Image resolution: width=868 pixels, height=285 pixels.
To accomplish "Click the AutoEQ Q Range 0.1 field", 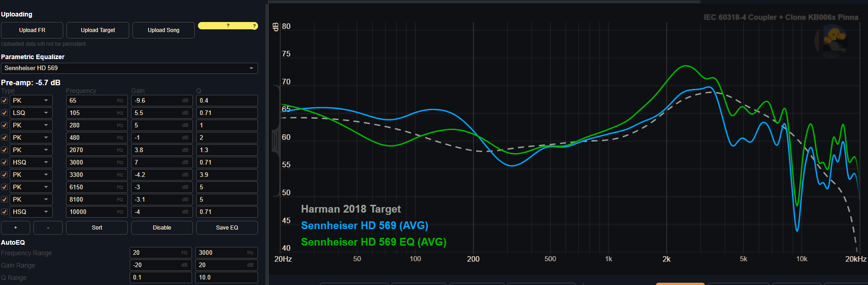I will click(160, 277).
